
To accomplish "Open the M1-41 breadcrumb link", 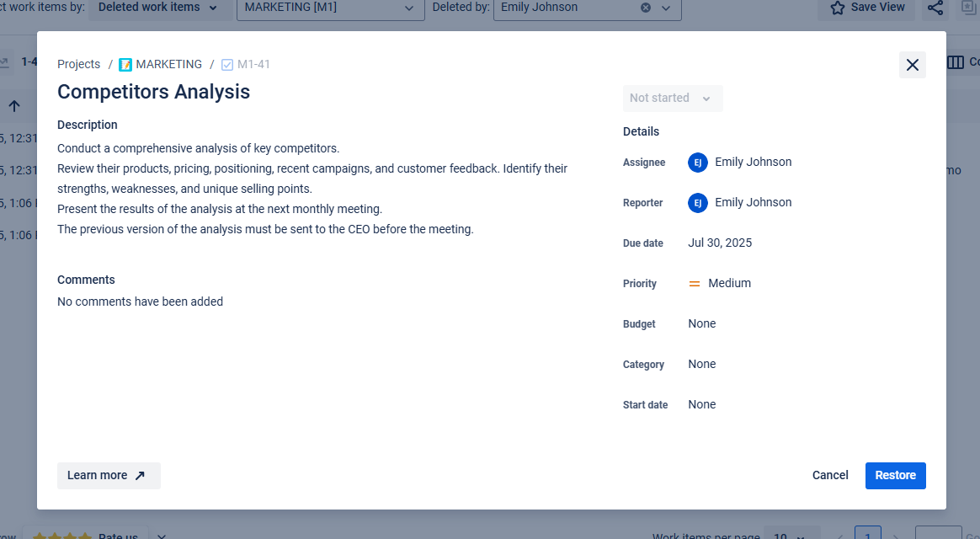I will point(253,65).
